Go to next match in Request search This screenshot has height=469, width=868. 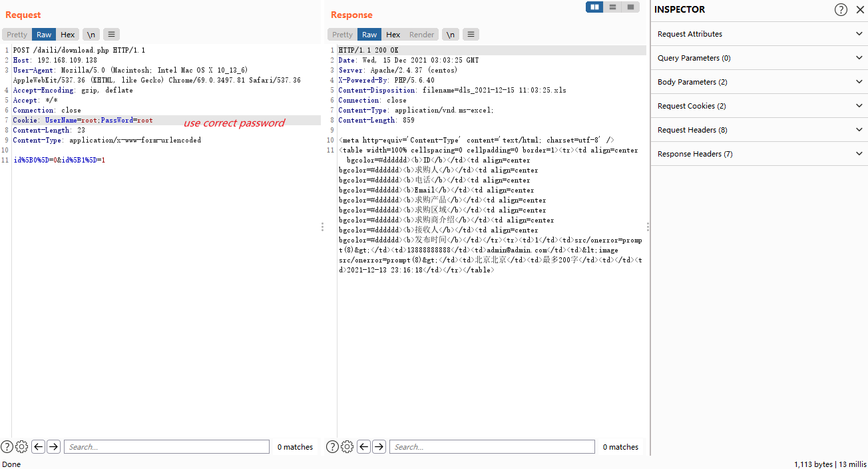(x=54, y=447)
